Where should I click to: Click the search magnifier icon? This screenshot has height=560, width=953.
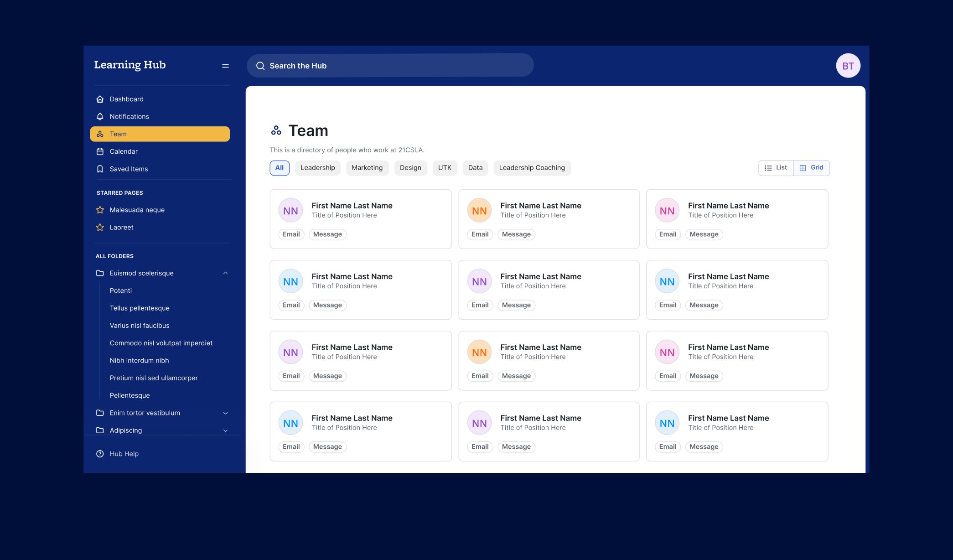260,66
